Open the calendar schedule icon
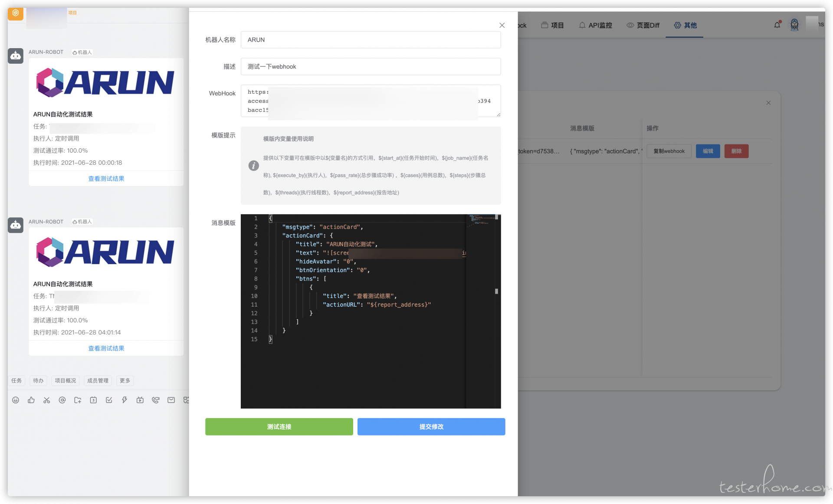833x504 pixels. 93,400
